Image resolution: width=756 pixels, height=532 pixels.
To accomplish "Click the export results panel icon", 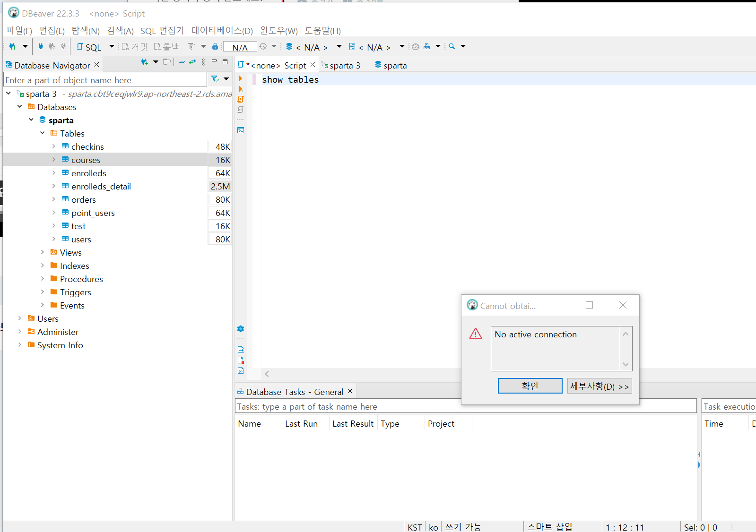I will tap(241, 350).
